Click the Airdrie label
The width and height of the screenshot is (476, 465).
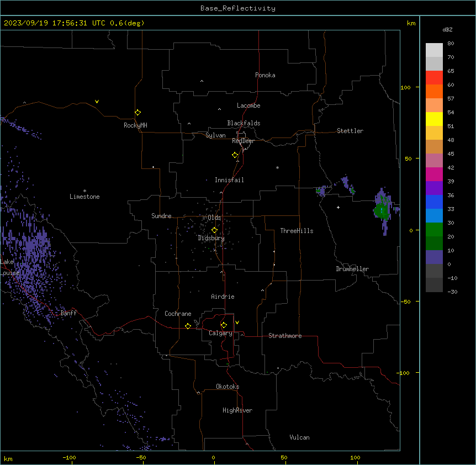[x=223, y=297]
